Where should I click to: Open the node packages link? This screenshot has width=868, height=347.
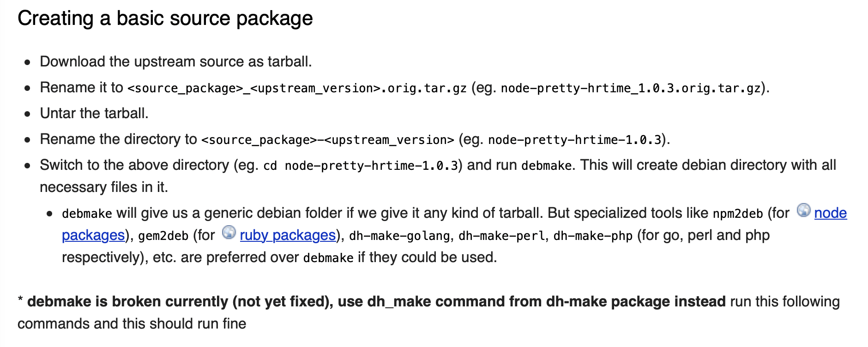[x=830, y=213]
